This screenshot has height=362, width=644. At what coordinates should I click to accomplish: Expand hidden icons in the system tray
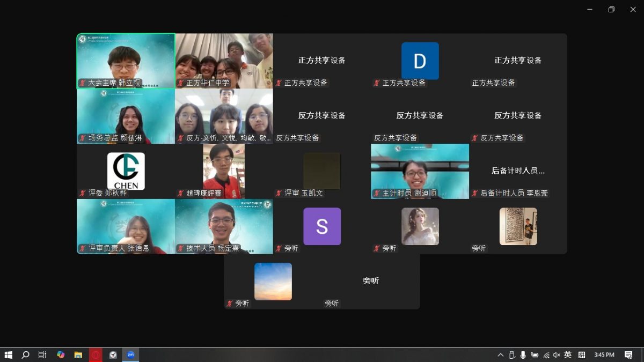click(501, 354)
